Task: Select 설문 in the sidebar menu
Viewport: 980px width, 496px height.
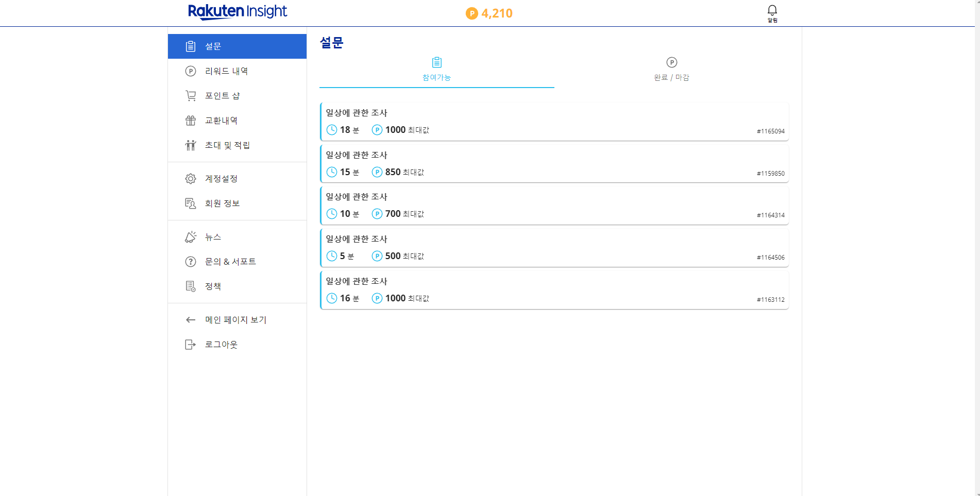Action: (237, 46)
